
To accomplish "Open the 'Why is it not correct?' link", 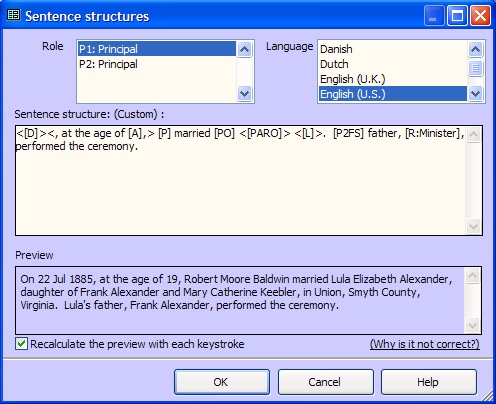I will [425, 344].
